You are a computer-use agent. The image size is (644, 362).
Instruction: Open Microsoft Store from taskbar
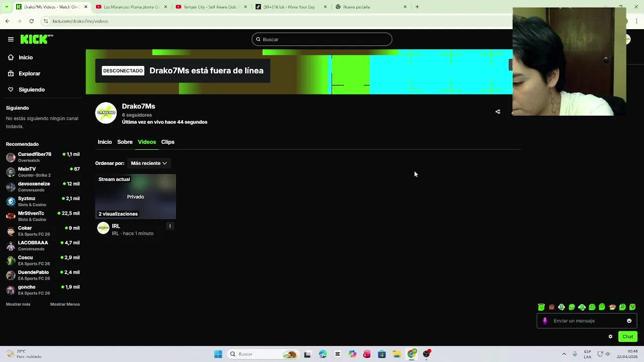point(382,354)
